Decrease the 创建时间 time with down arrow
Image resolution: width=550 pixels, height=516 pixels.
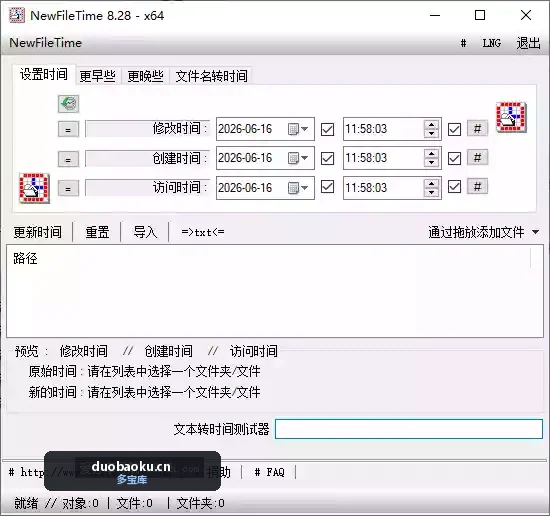click(x=432, y=162)
